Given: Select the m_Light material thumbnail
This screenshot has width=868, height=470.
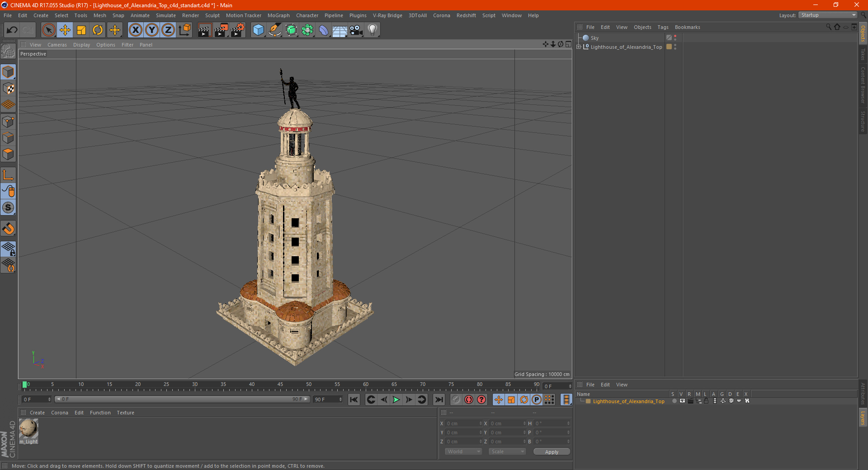Looking at the screenshot, I should 28,428.
